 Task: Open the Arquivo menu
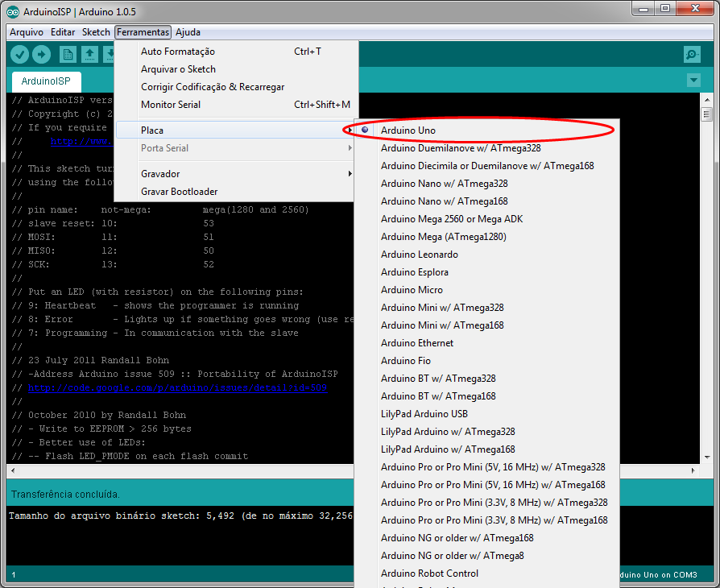coord(27,32)
